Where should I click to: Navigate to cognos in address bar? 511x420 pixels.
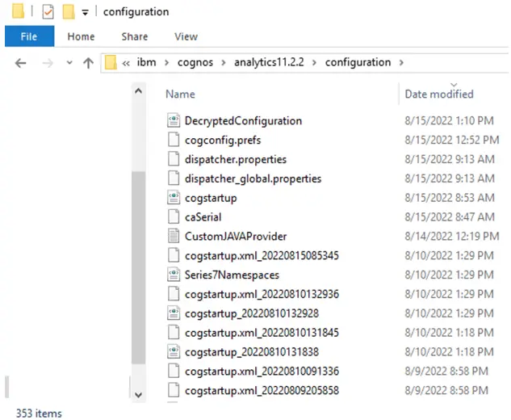point(195,62)
